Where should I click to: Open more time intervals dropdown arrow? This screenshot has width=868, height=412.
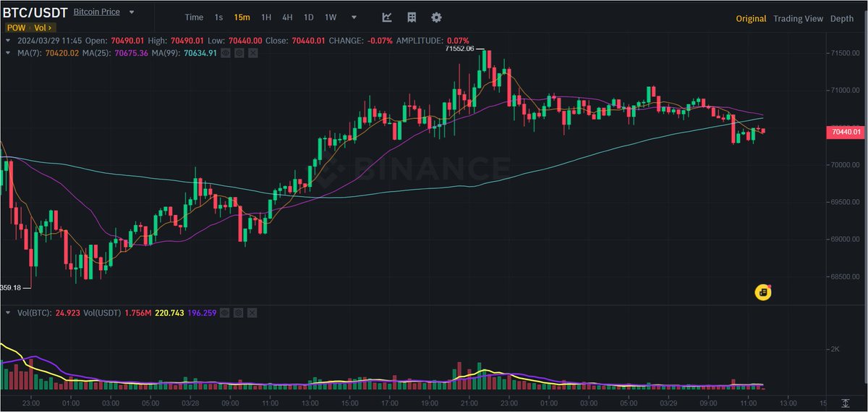354,17
